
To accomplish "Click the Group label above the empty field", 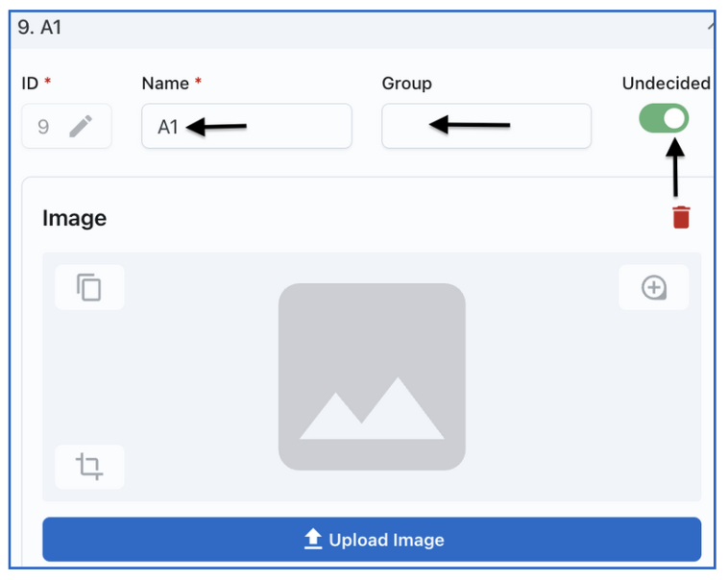I will (x=406, y=84).
